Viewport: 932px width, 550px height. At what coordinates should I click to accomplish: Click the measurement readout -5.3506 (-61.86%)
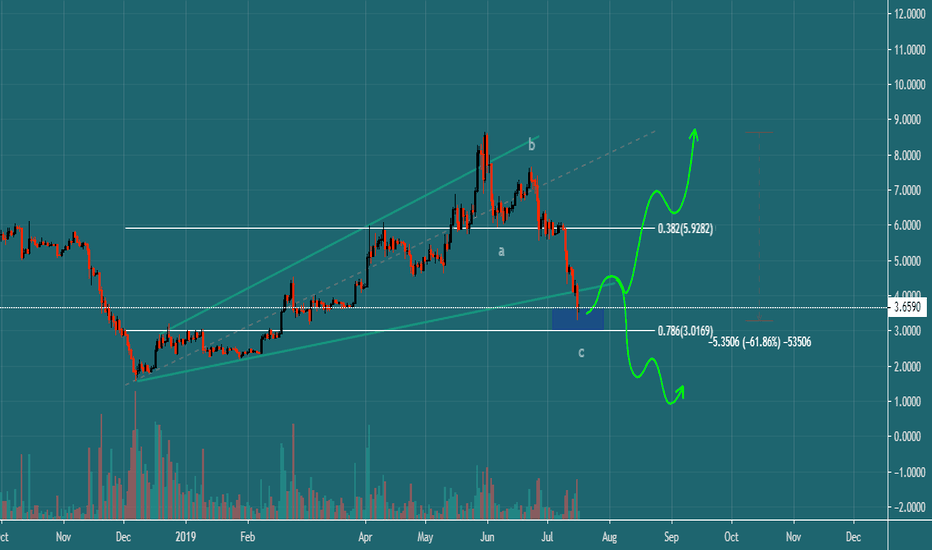tap(760, 342)
